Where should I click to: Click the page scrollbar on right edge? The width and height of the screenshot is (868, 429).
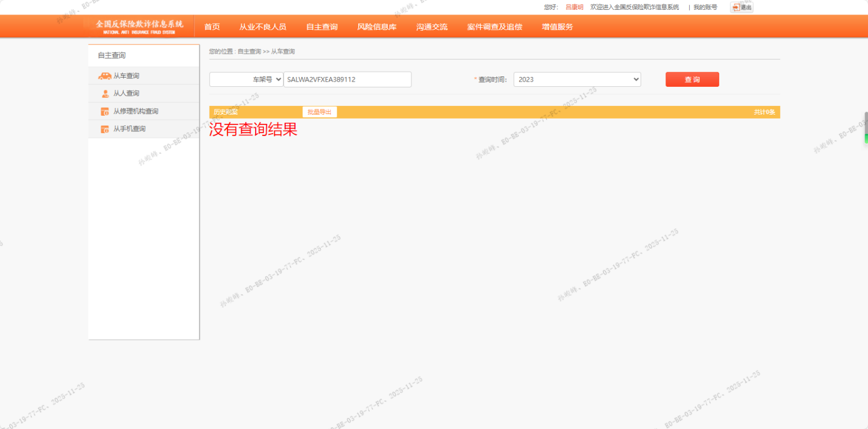[866, 127]
